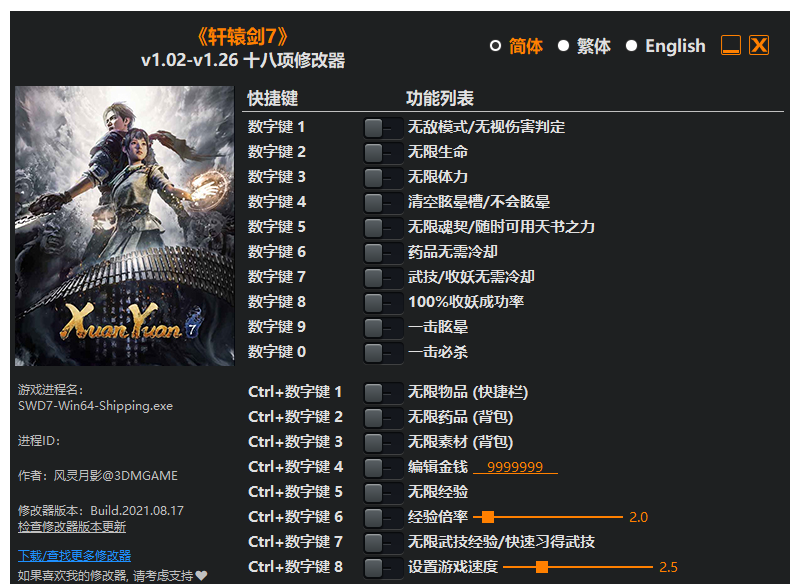Enable 无限物品 (快捷栏) toggle

click(x=383, y=393)
